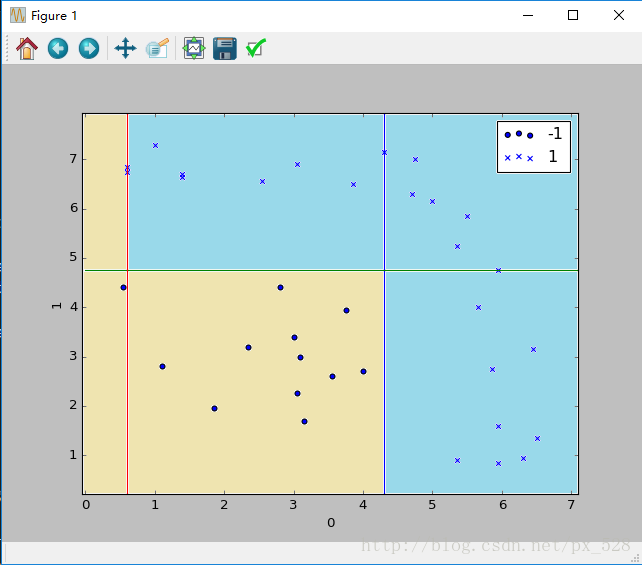
Task: Click the matplotlib icon in the title bar
Action: pyautogui.click(x=18, y=16)
